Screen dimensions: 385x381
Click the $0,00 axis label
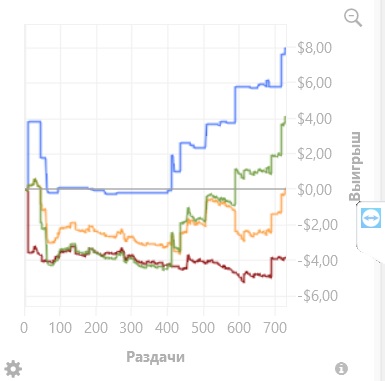[315, 190]
